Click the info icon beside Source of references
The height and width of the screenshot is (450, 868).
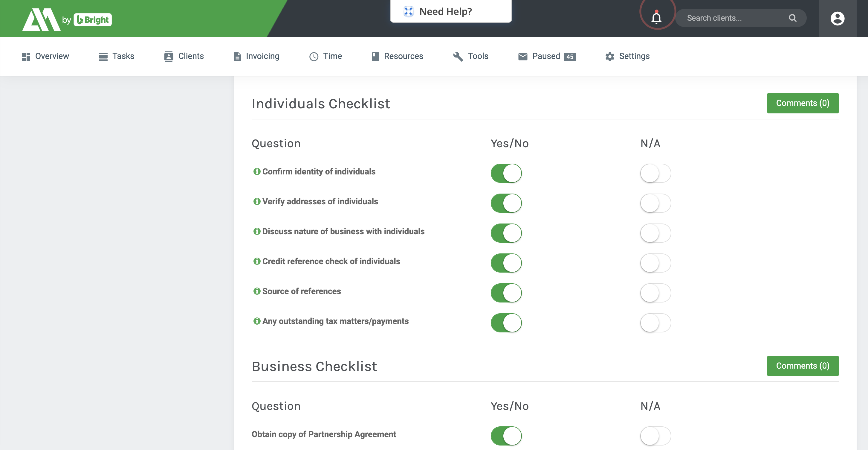(x=256, y=291)
